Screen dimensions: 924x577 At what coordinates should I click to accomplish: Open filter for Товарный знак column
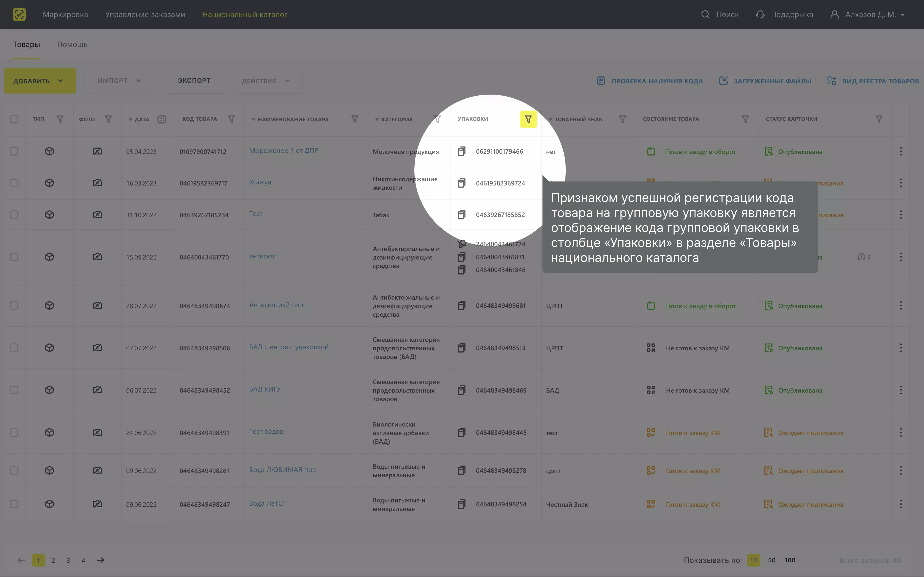pos(622,119)
